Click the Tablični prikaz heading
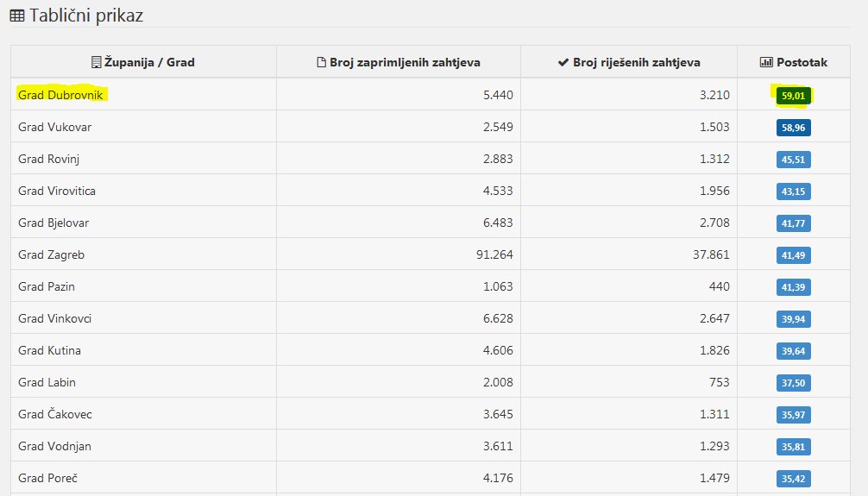The height and width of the screenshot is (496, 868). pos(86,16)
